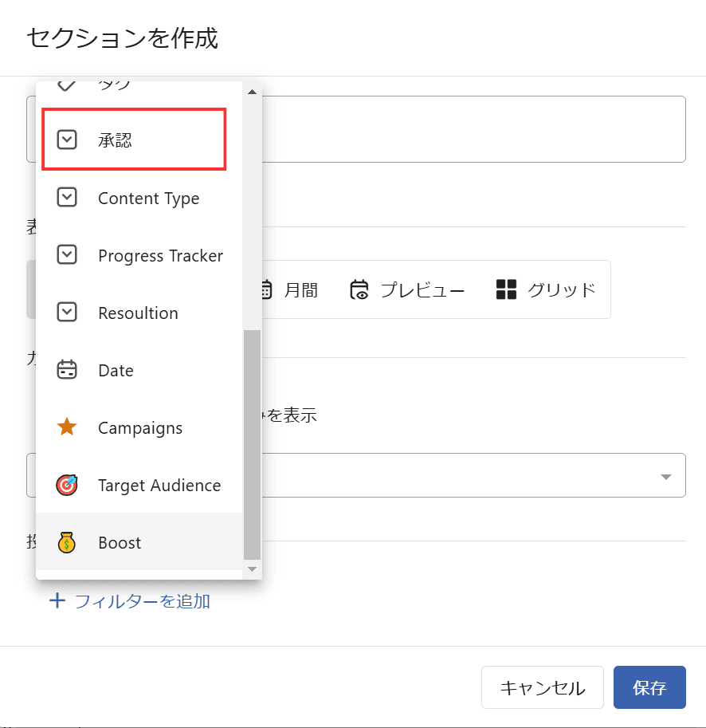Switch to グリッド view
Screen dimensions: 706x728
(546, 289)
